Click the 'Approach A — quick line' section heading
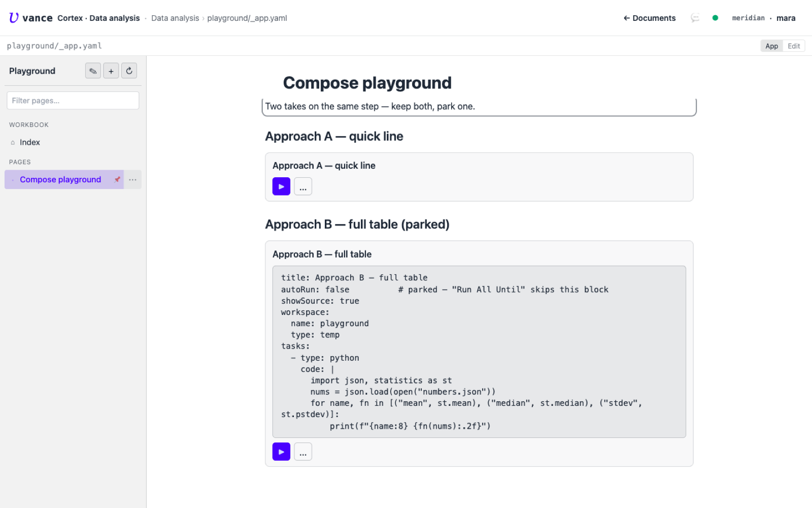The width and height of the screenshot is (812, 508). point(334,137)
